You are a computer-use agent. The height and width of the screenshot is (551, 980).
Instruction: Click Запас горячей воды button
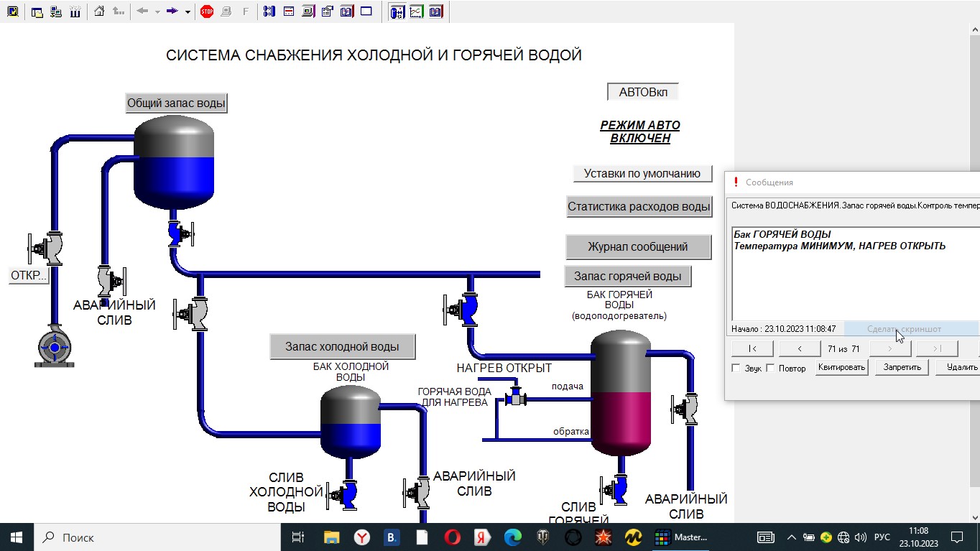point(628,276)
